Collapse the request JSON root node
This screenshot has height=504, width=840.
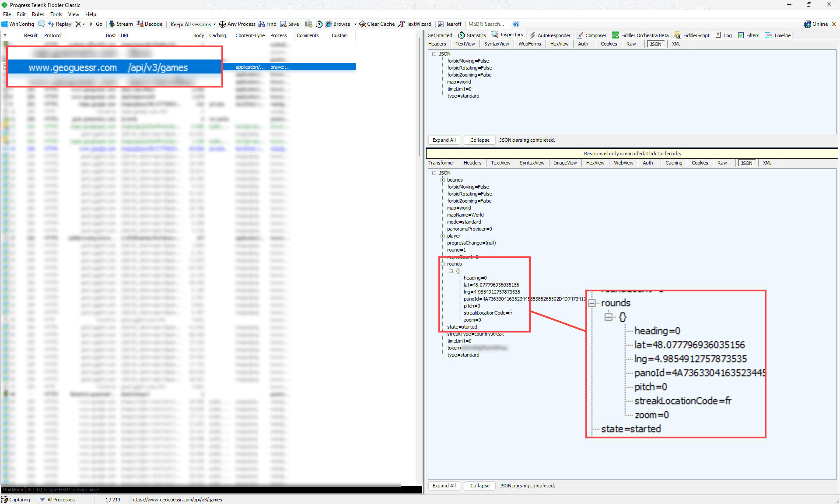pos(434,54)
